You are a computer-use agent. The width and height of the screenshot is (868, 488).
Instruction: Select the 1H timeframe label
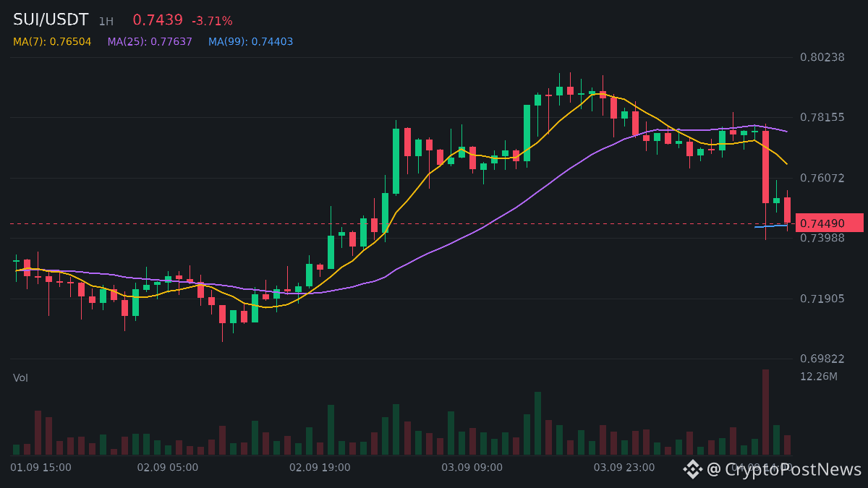click(x=106, y=22)
